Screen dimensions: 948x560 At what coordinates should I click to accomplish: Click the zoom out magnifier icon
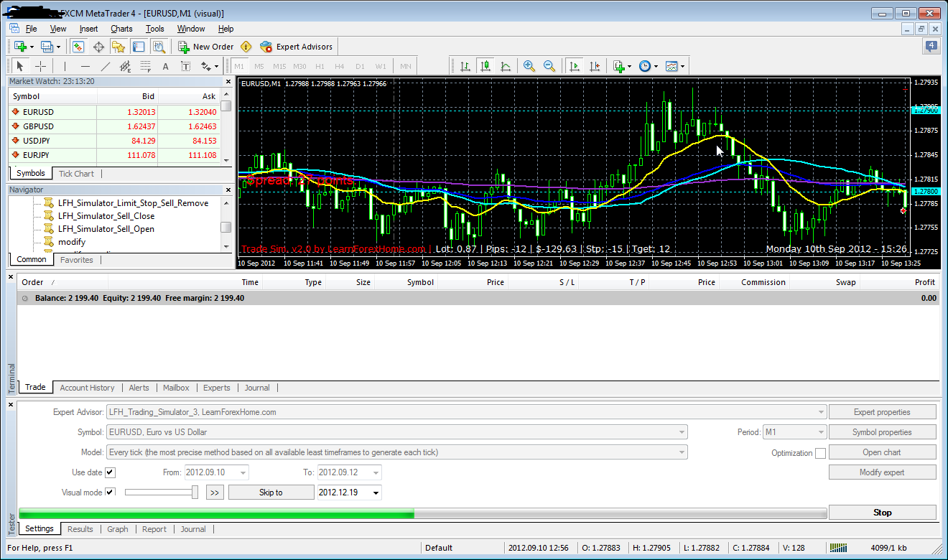pyautogui.click(x=549, y=66)
